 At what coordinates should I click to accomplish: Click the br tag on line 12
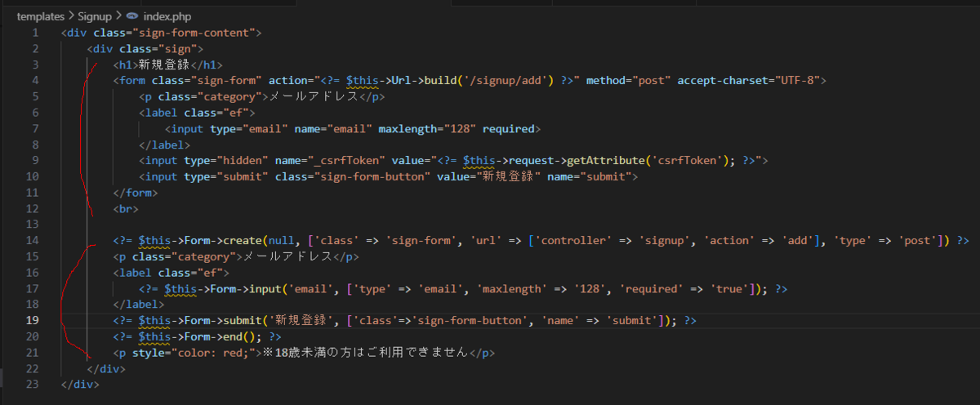[x=126, y=208]
